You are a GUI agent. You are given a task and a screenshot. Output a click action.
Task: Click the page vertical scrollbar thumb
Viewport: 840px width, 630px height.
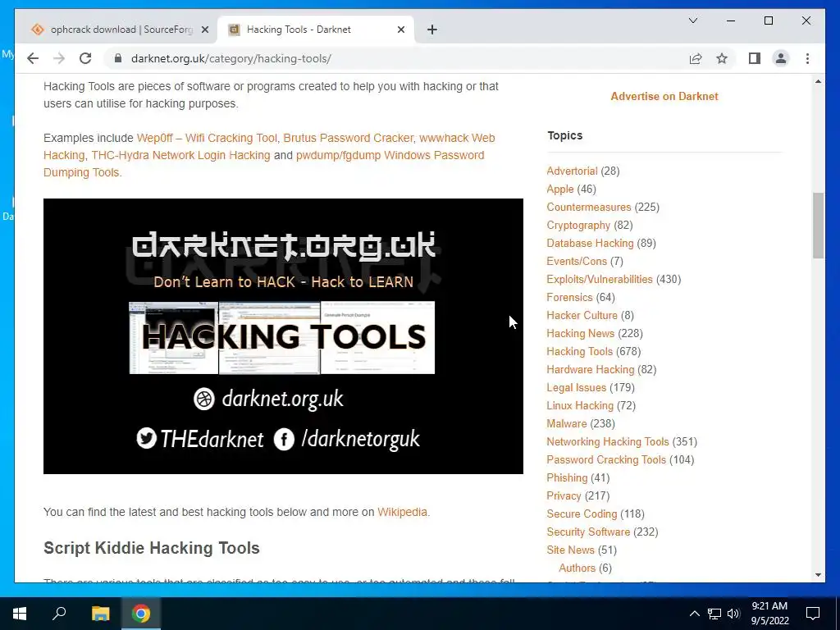click(x=818, y=226)
